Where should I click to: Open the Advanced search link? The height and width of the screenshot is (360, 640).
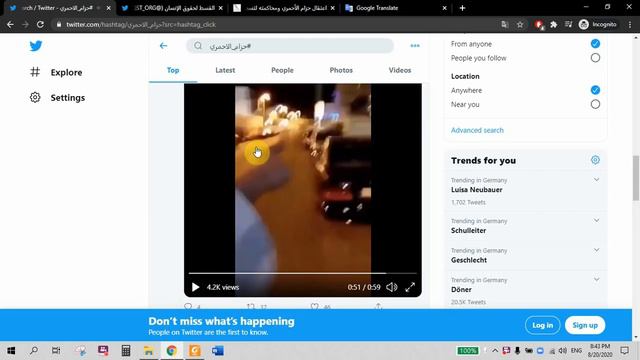click(477, 130)
